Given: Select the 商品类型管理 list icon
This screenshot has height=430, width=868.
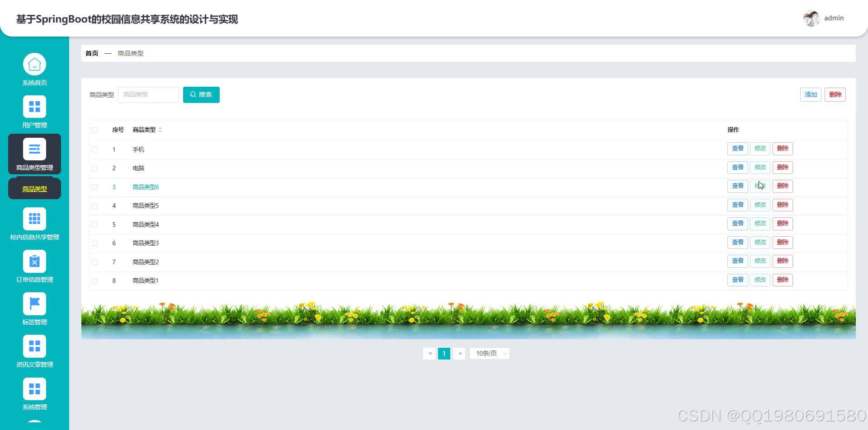Looking at the screenshot, I should click(x=34, y=149).
